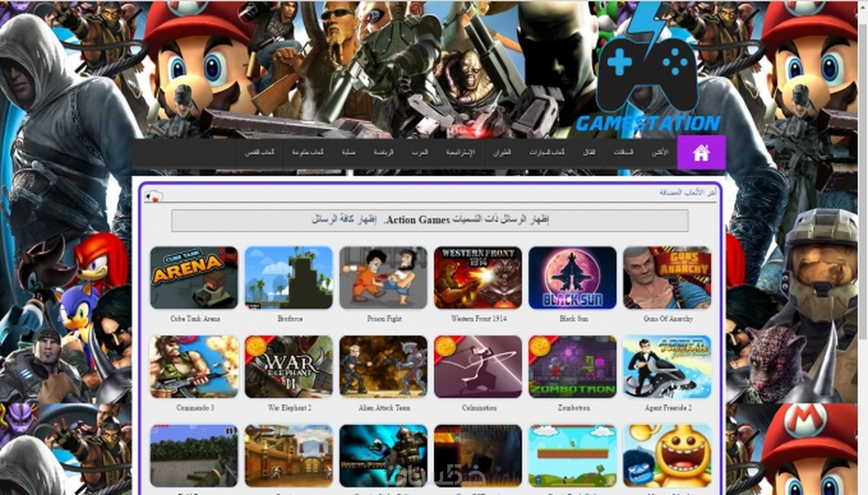The image size is (868, 495).
Task: Click the playing cards icon in panel header
Action: pyautogui.click(x=153, y=196)
